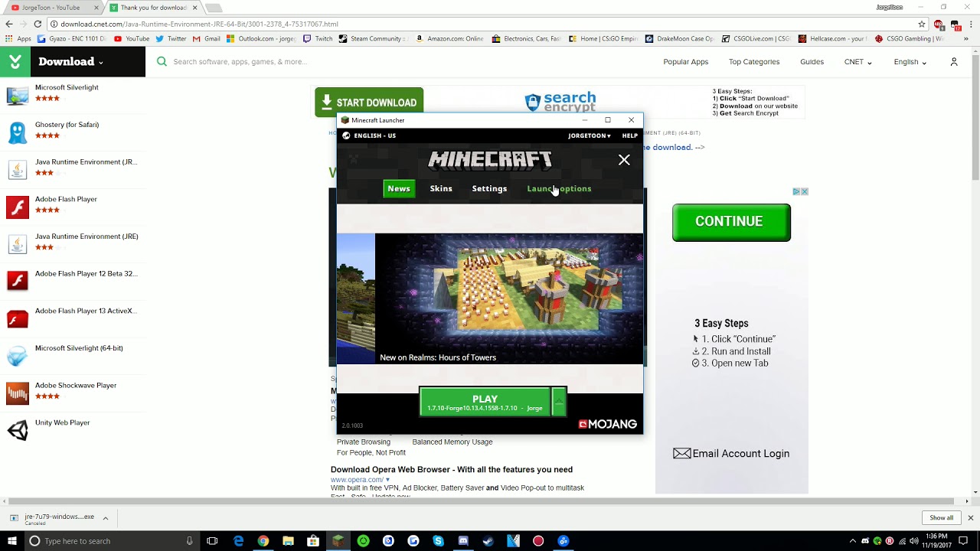Click the browser Back arrow
980x551 pixels.
9,24
